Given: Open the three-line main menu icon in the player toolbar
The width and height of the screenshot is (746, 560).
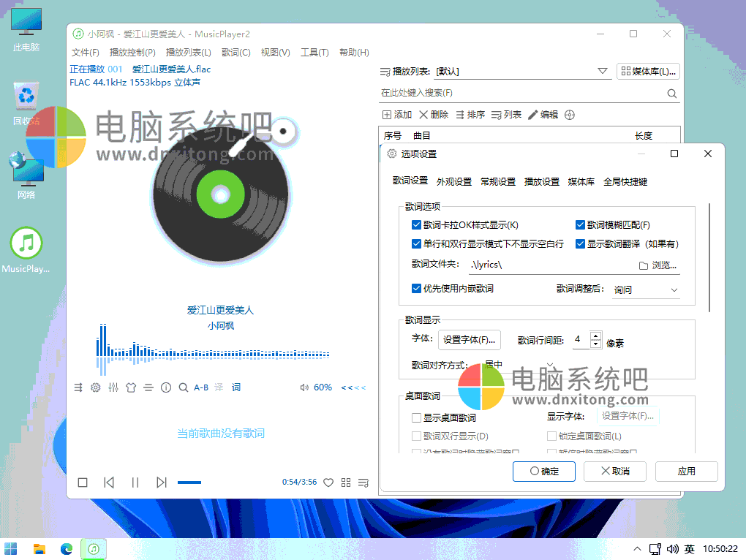Looking at the screenshot, I should (x=148, y=387).
